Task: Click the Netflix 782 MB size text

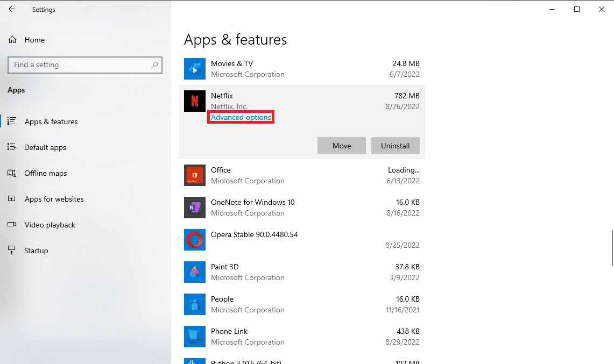Action: click(x=407, y=96)
